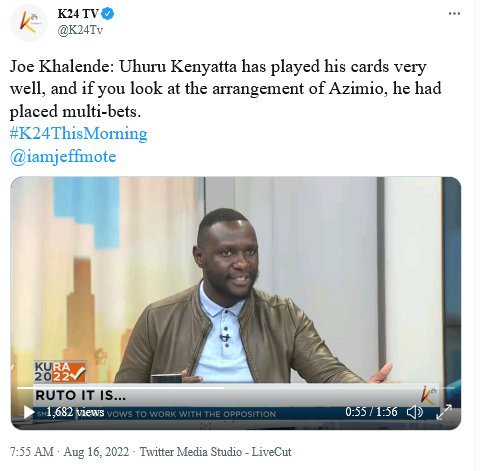Open the #K24ThisMorning hashtag

78,134
